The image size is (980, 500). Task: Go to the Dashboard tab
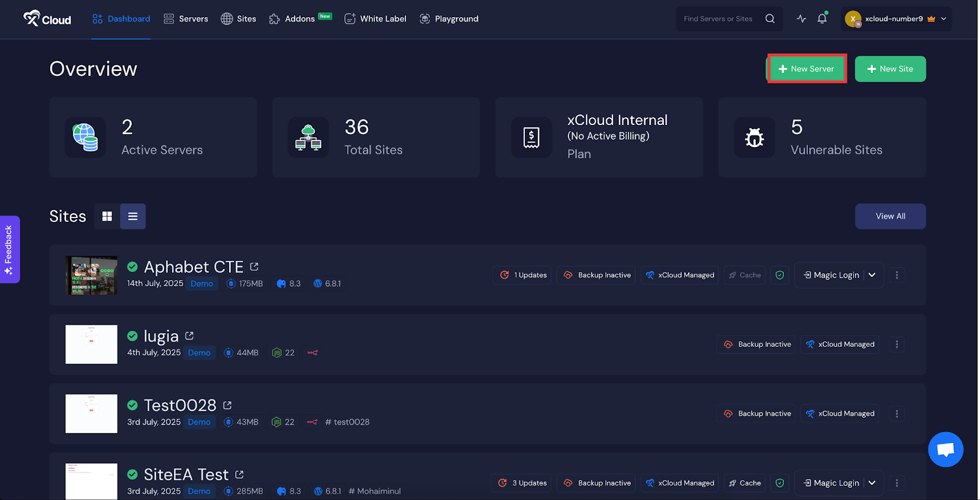point(121,19)
